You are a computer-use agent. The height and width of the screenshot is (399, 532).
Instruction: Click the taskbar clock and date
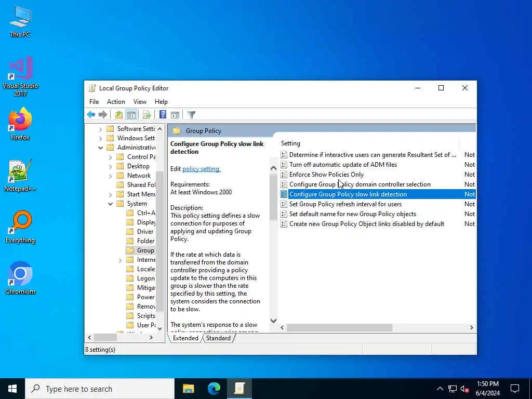(x=487, y=389)
